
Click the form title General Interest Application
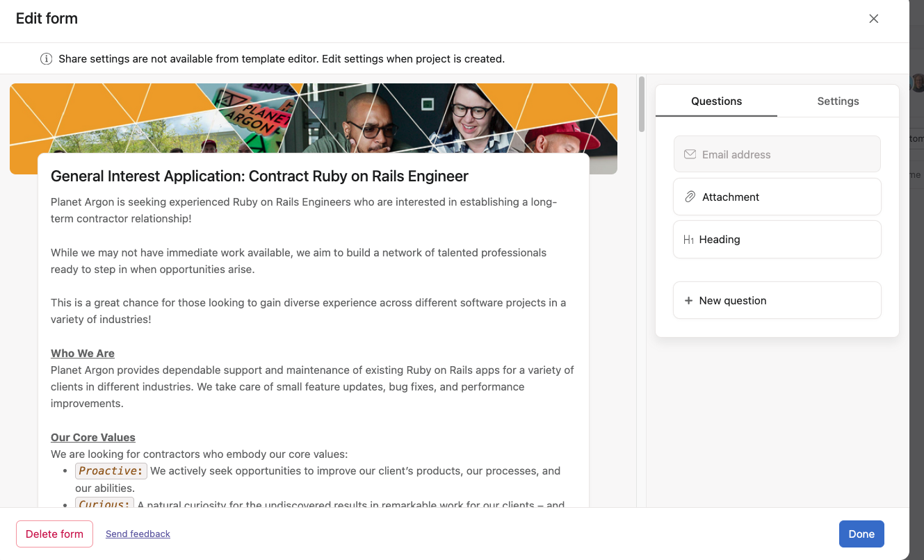pyautogui.click(x=259, y=176)
